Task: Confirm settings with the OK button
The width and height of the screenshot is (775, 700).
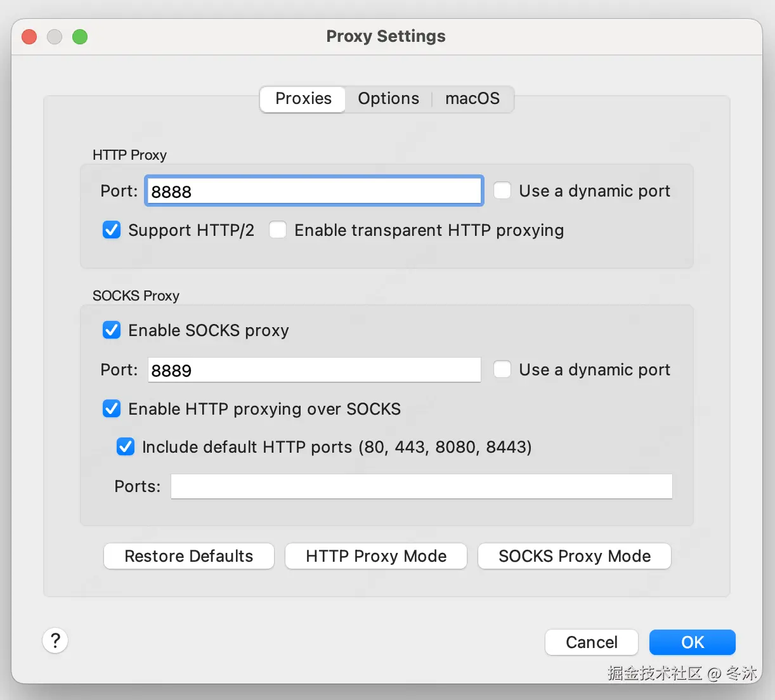Action: coord(692,642)
